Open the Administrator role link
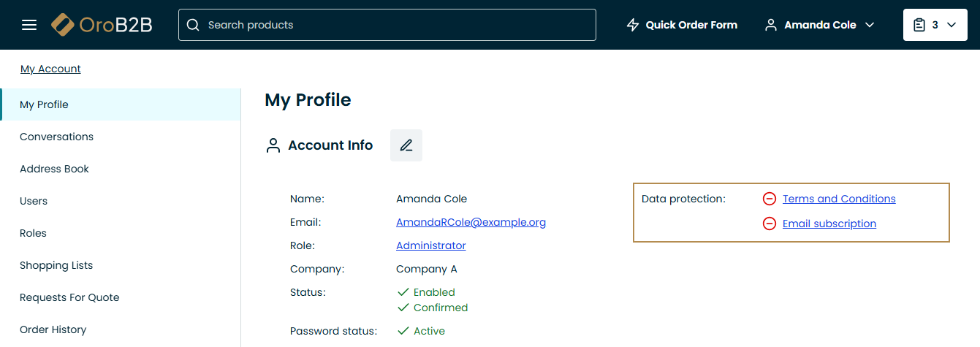 (x=430, y=245)
